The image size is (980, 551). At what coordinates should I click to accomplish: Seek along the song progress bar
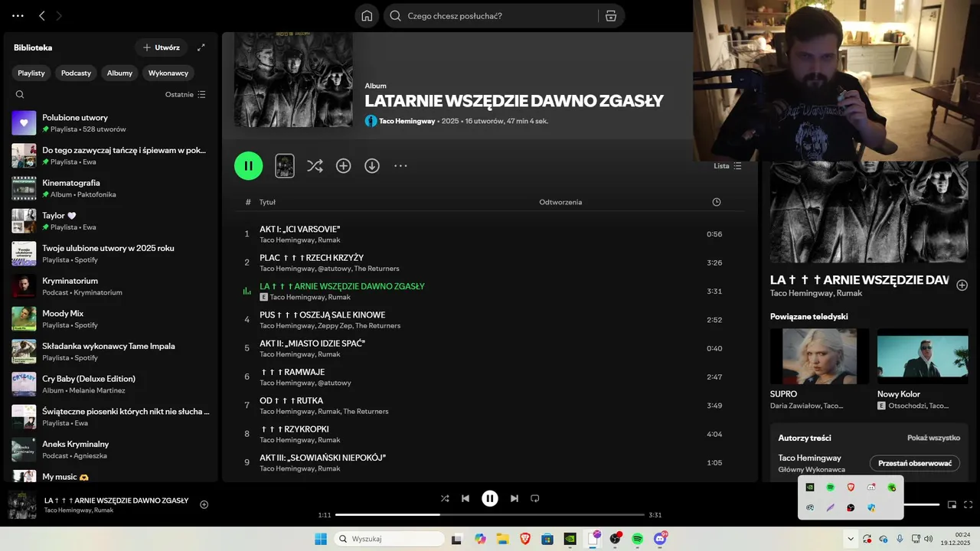click(x=490, y=515)
